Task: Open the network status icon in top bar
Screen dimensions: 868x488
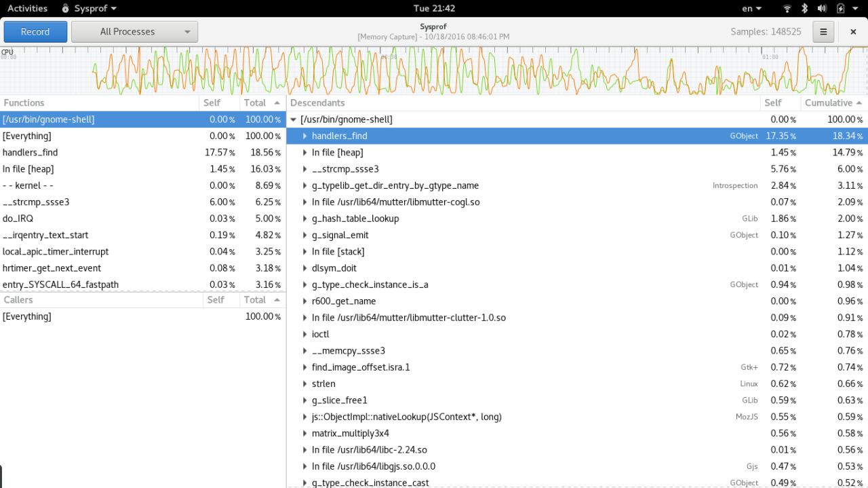Action: 787,8
